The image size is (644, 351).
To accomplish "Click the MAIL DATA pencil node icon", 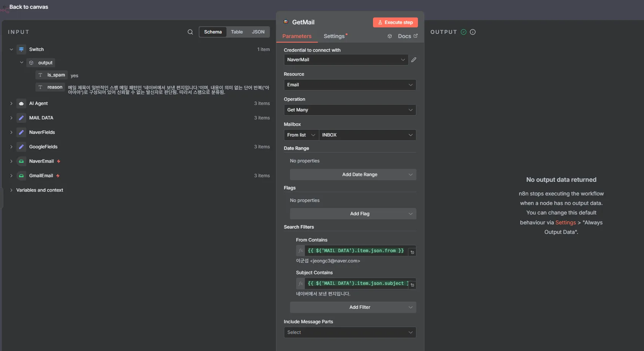I will 21,118.
